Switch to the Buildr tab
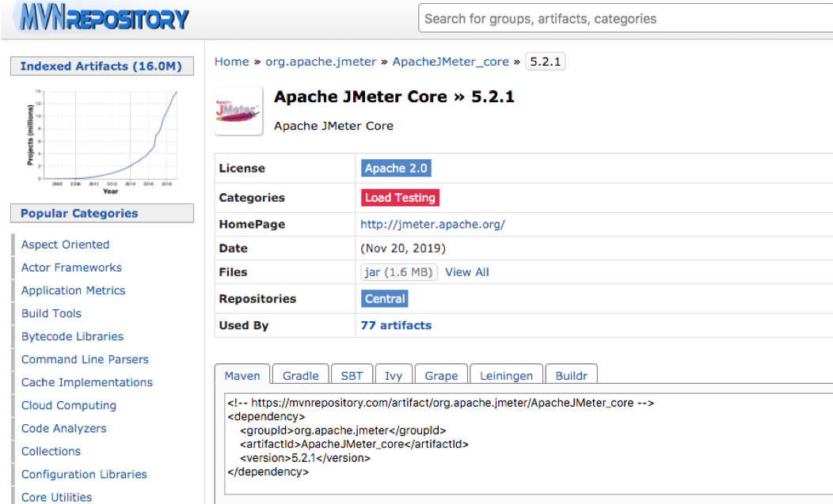Image resolution: width=833 pixels, height=504 pixels. point(571,376)
